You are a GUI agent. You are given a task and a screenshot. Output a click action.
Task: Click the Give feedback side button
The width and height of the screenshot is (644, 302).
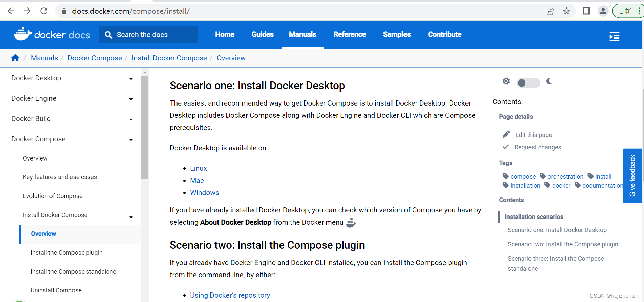[x=632, y=175]
